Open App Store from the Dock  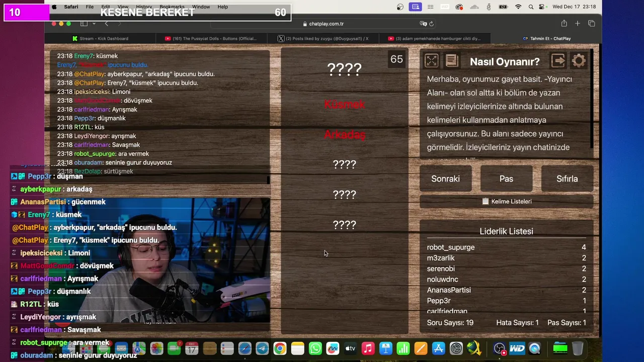(438, 348)
